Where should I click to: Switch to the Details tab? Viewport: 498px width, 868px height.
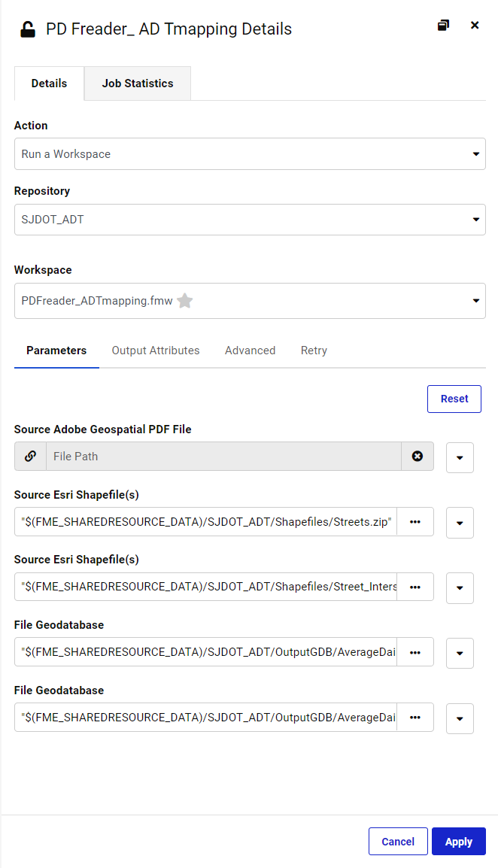coord(50,83)
